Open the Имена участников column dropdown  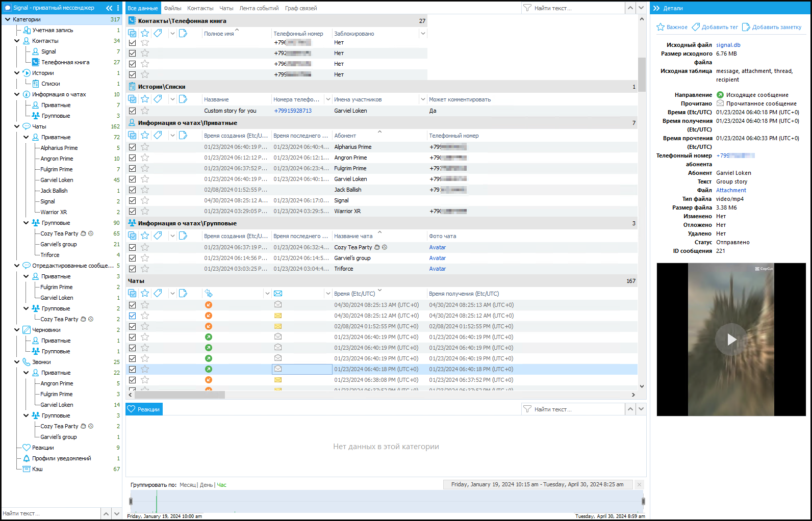click(x=423, y=99)
